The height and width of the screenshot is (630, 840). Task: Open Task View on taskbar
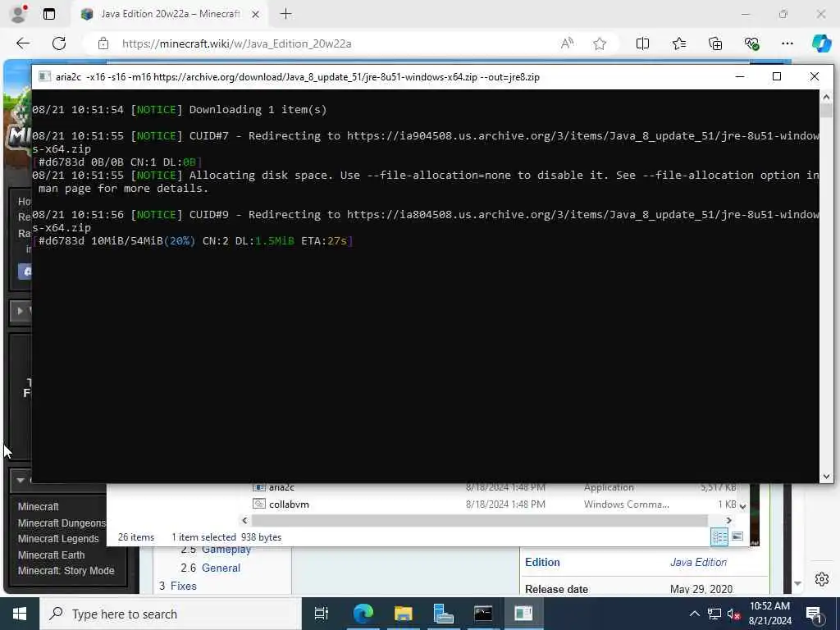[322, 614]
